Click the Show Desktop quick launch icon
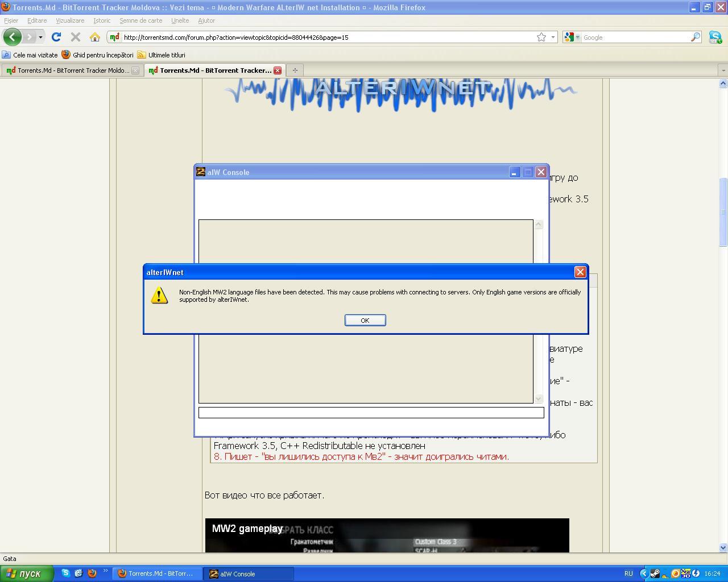The height and width of the screenshot is (582, 728). [x=78, y=573]
